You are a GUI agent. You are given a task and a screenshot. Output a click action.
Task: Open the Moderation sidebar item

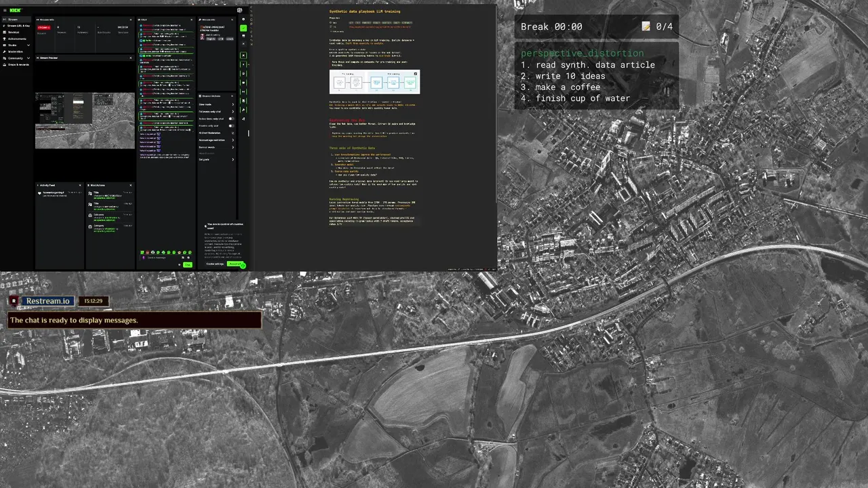16,52
